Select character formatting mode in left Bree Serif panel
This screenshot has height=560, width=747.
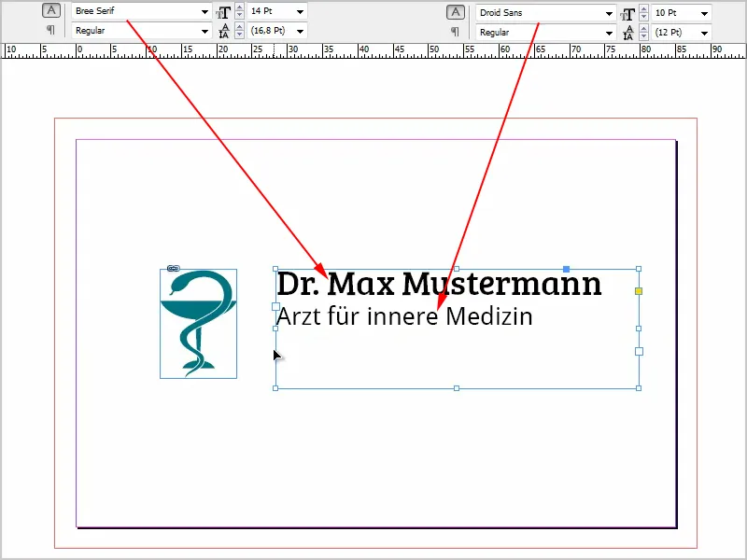pyautogui.click(x=51, y=10)
